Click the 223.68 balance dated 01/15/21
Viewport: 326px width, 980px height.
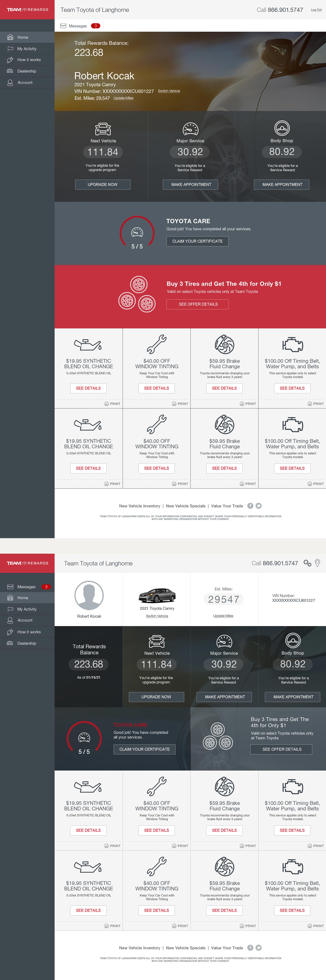(88, 664)
